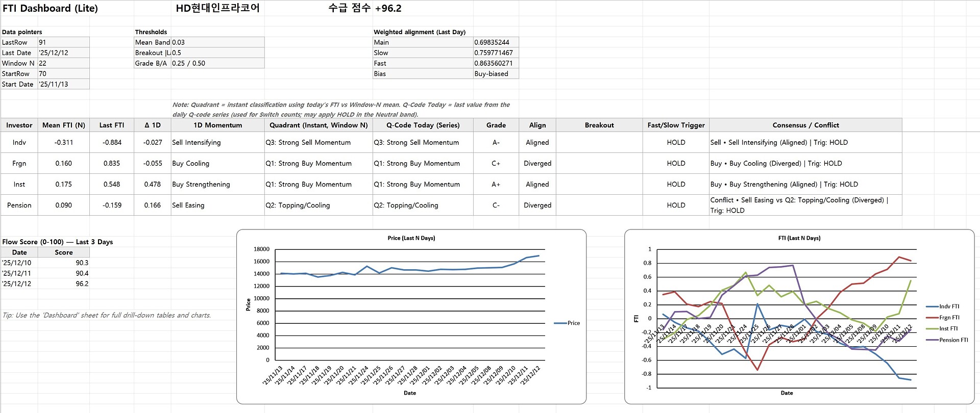The image size is (980, 413).
Task: Select the Frgn grade cell 'C+'
Action: tap(496, 164)
